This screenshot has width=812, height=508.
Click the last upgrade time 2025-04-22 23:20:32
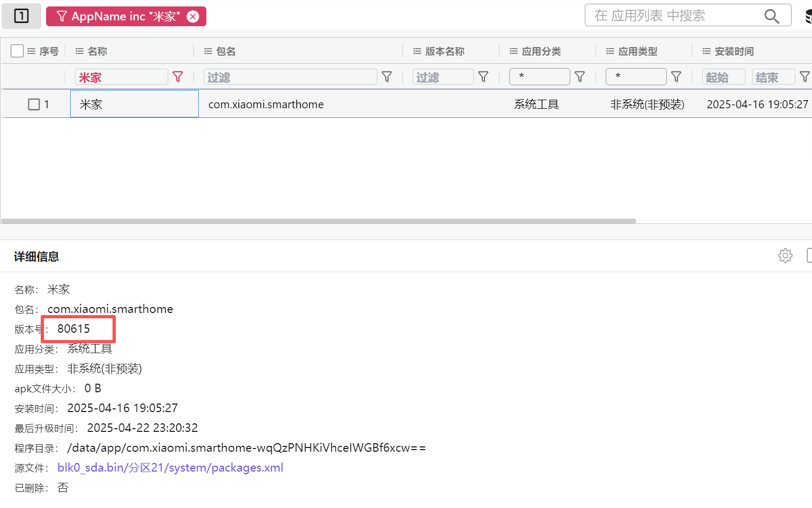click(143, 428)
